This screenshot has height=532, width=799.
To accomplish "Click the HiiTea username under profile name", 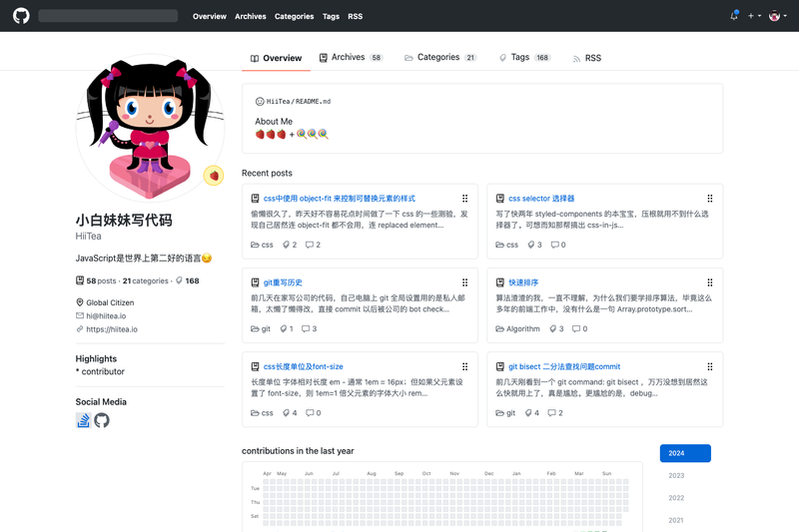I will click(88, 237).
